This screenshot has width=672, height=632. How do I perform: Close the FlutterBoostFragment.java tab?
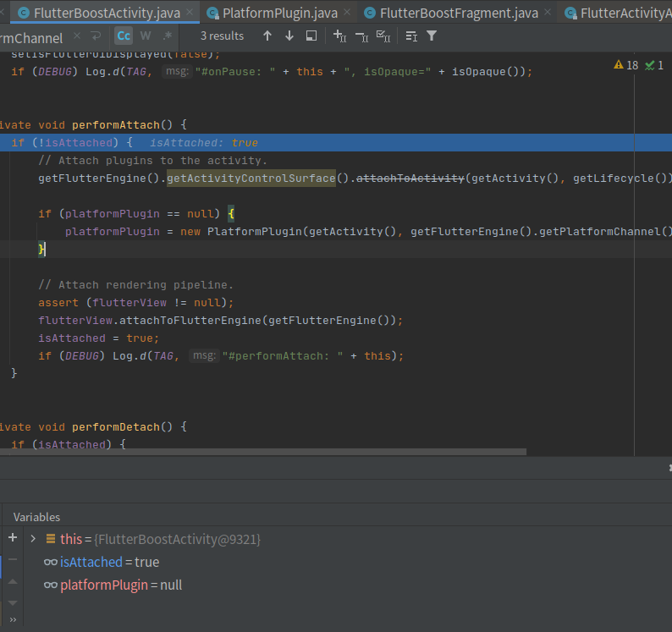click(548, 13)
